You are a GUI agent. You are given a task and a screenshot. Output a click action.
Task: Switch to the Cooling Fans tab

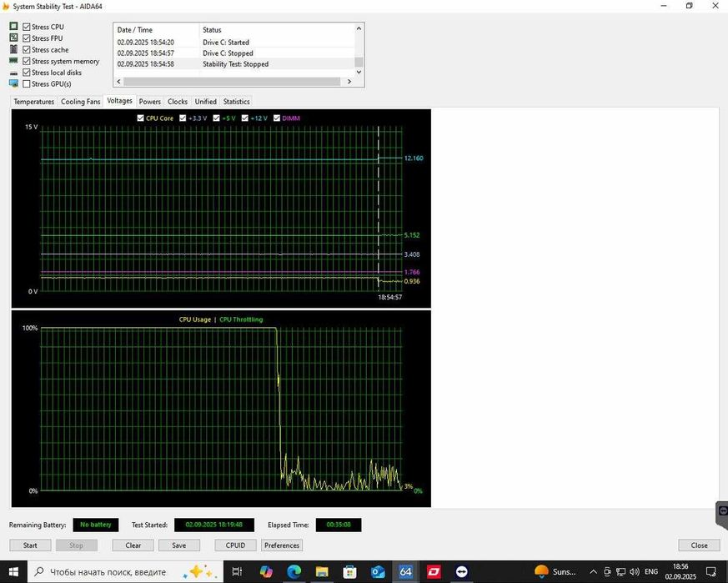(x=81, y=101)
